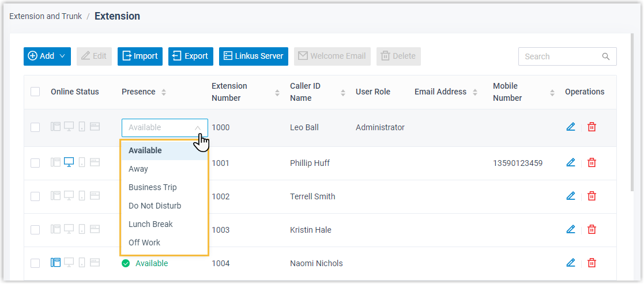This screenshot has height=284, width=644.
Task: Click mobile number 13590123459
Action: coord(518,163)
